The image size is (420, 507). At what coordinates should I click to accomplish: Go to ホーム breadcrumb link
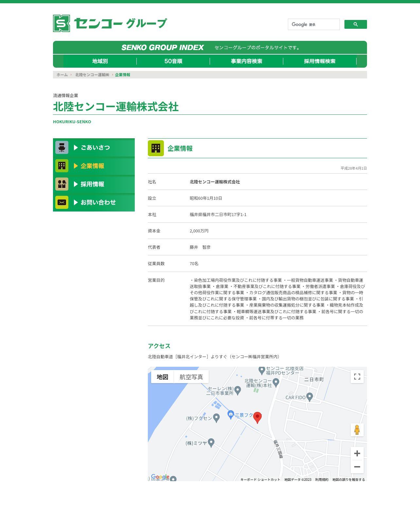pos(62,75)
